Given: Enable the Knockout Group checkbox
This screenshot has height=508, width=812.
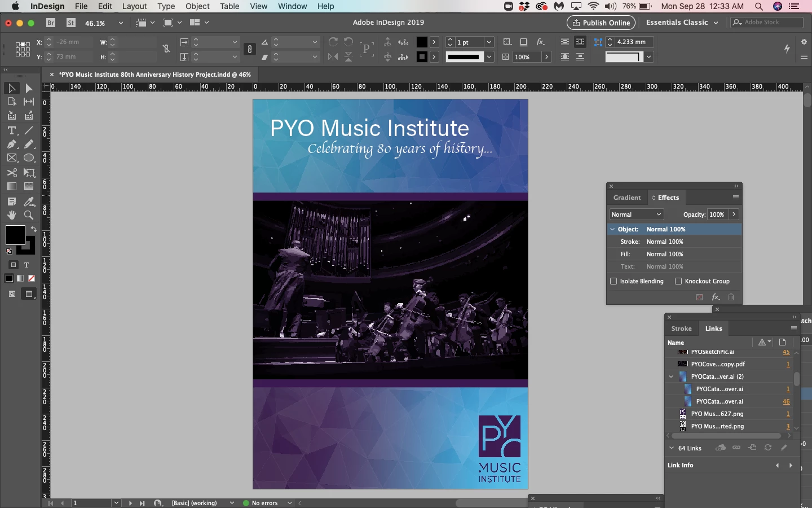Looking at the screenshot, I should [x=678, y=281].
